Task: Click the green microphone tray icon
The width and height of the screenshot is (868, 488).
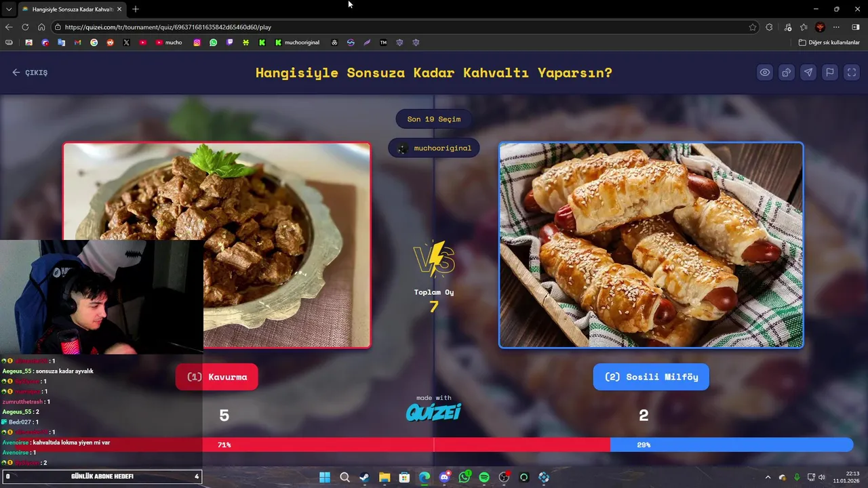Action: 797,477
